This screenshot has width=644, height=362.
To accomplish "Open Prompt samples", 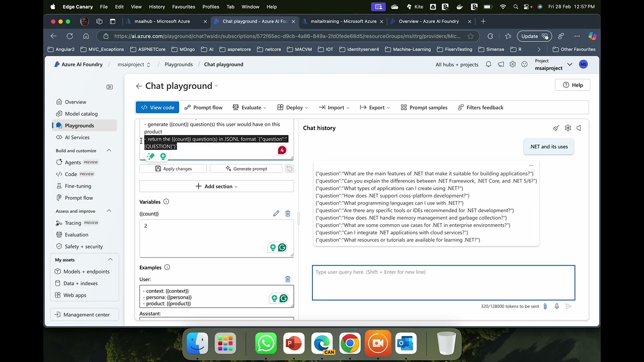I will click(x=424, y=108).
